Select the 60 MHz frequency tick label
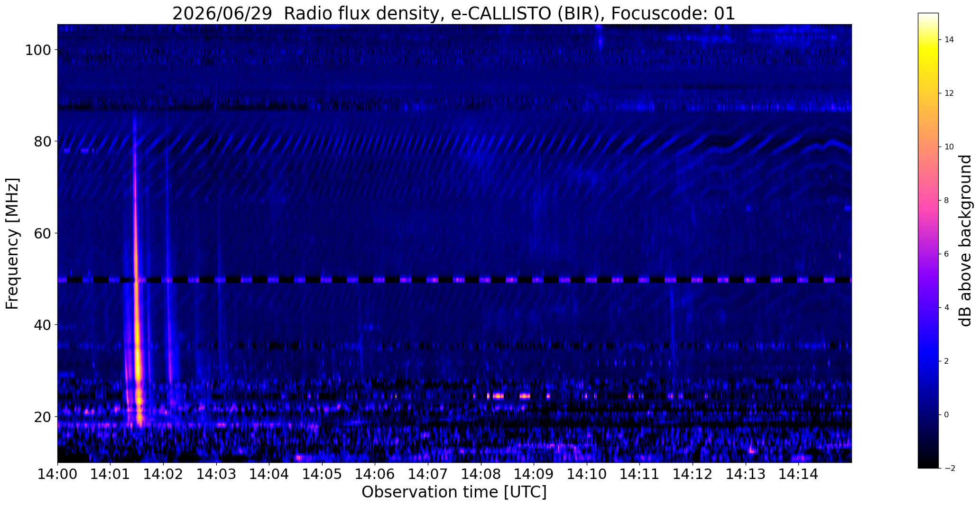Viewport: 980px width, 506px height. 43,233
